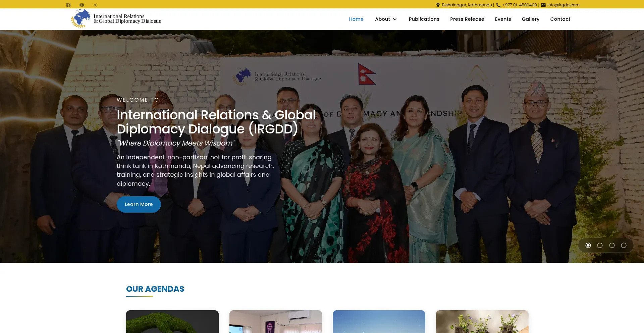Call the +977 01-4500400 number link

(x=520, y=5)
